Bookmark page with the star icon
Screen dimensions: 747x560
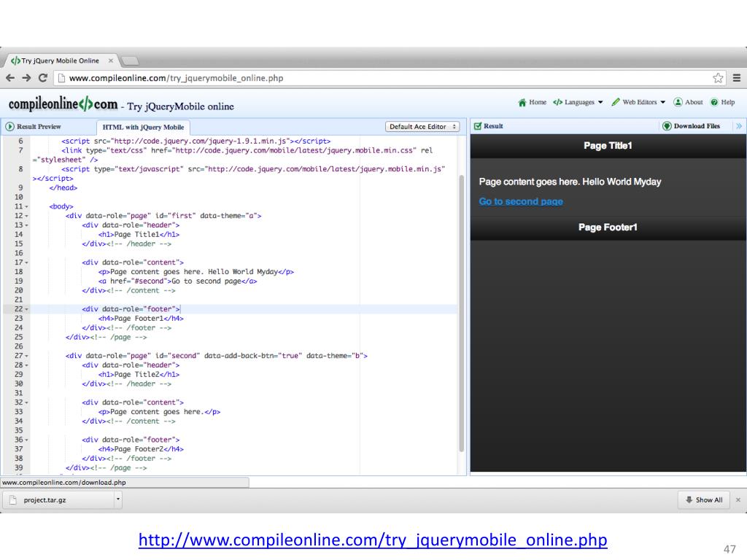tap(718, 78)
